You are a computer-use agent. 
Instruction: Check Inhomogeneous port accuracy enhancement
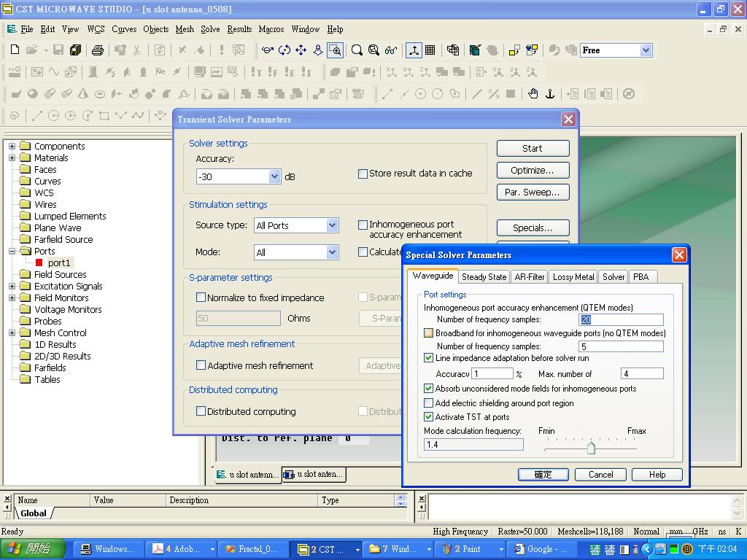(x=363, y=225)
